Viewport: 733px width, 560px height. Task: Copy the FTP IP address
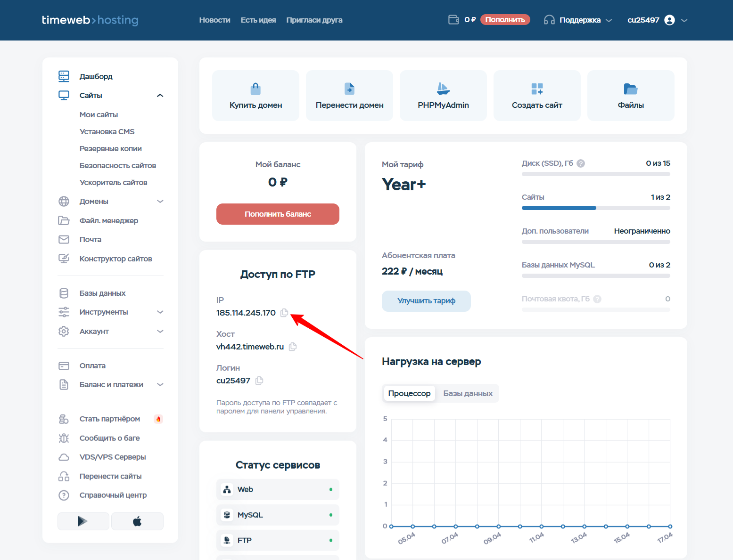point(284,313)
